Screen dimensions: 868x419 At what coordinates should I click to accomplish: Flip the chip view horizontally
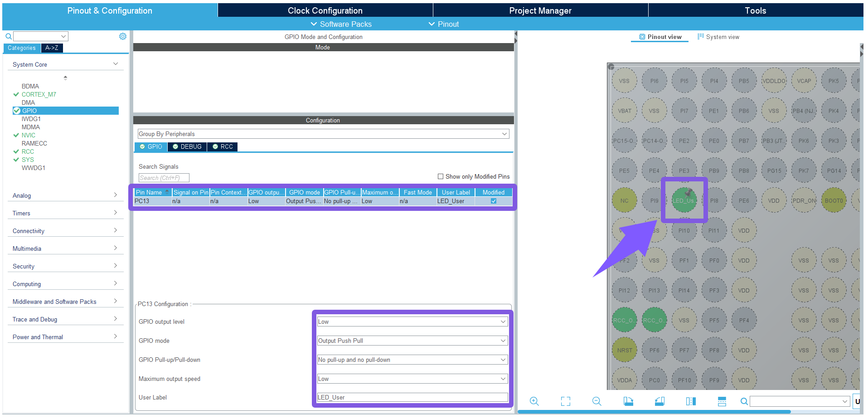(x=691, y=401)
